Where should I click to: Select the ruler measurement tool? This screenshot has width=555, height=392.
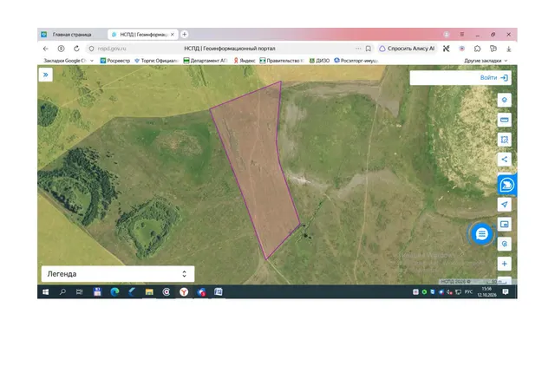505,120
